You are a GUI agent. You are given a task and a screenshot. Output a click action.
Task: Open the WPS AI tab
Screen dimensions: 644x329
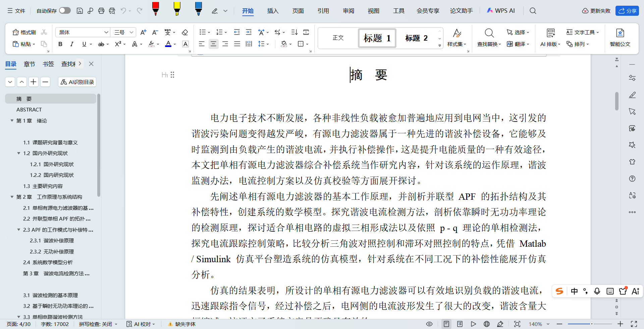pyautogui.click(x=501, y=11)
